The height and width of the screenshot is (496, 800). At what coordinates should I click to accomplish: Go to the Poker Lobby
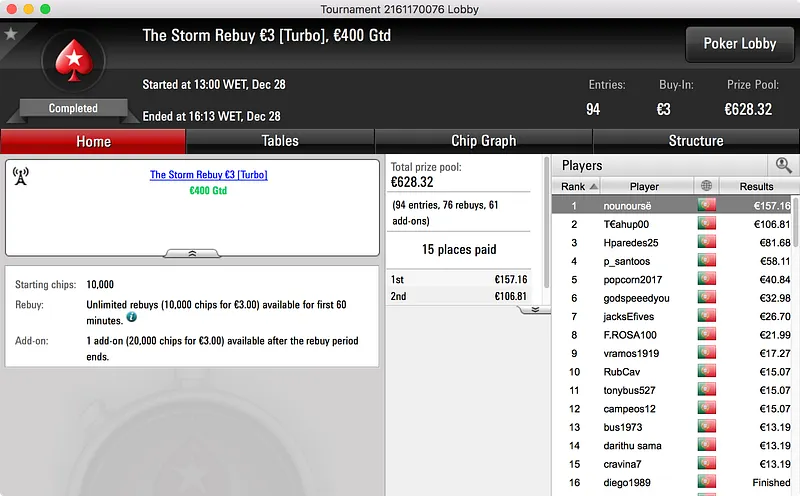click(x=740, y=44)
